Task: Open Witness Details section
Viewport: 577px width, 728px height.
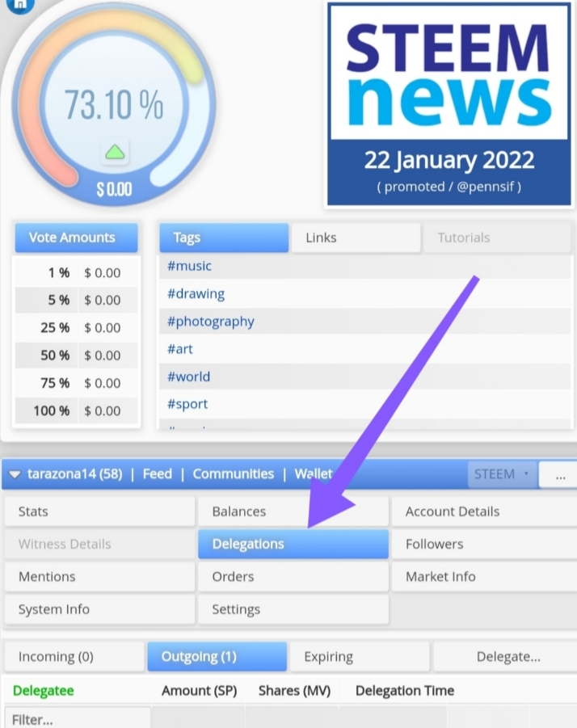Action: pyautogui.click(x=99, y=544)
